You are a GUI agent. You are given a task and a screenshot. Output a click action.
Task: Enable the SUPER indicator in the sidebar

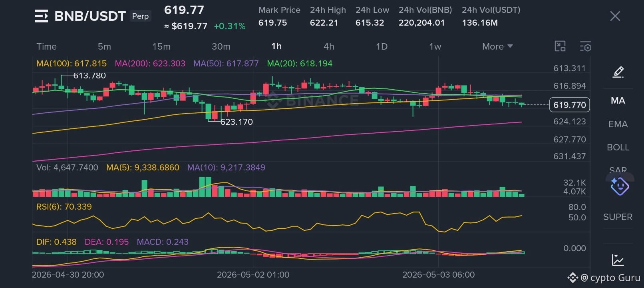618,217
